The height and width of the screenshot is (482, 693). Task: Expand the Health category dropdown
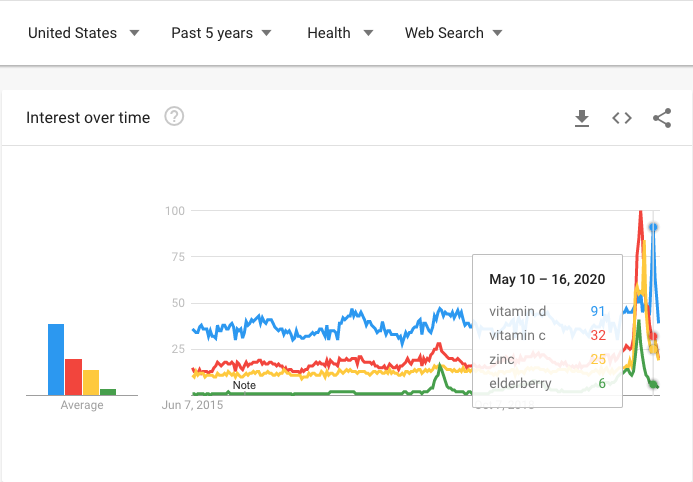(340, 33)
